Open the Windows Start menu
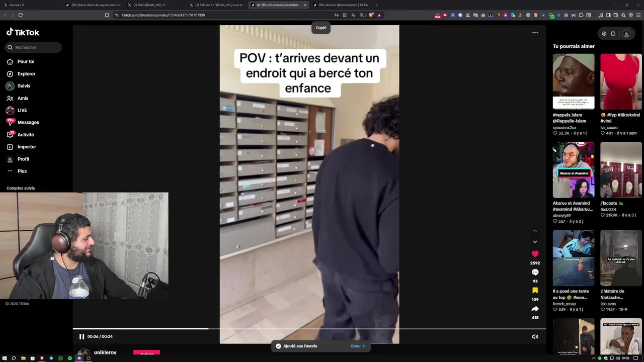This screenshot has width=644, height=362. coord(5,358)
